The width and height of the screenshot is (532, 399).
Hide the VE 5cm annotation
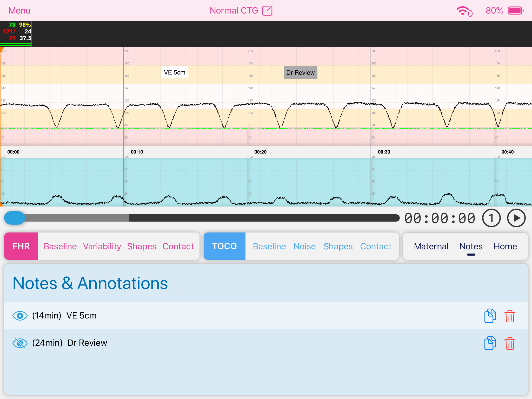pyautogui.click(x=20, y=316)
